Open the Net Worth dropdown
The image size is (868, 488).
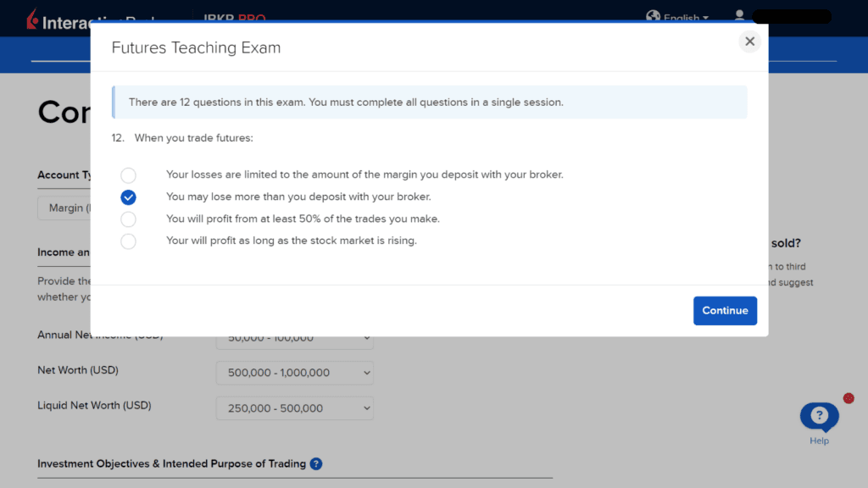pos(294,373)
